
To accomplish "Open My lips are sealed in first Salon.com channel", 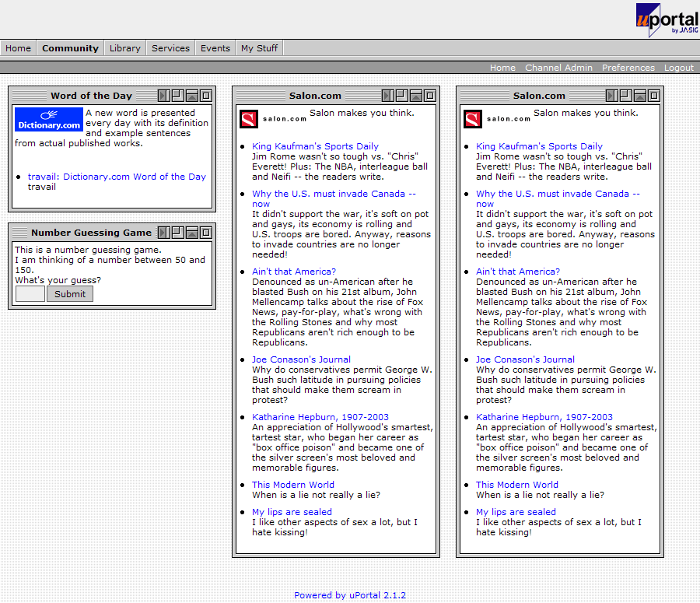I will (292, 512).
